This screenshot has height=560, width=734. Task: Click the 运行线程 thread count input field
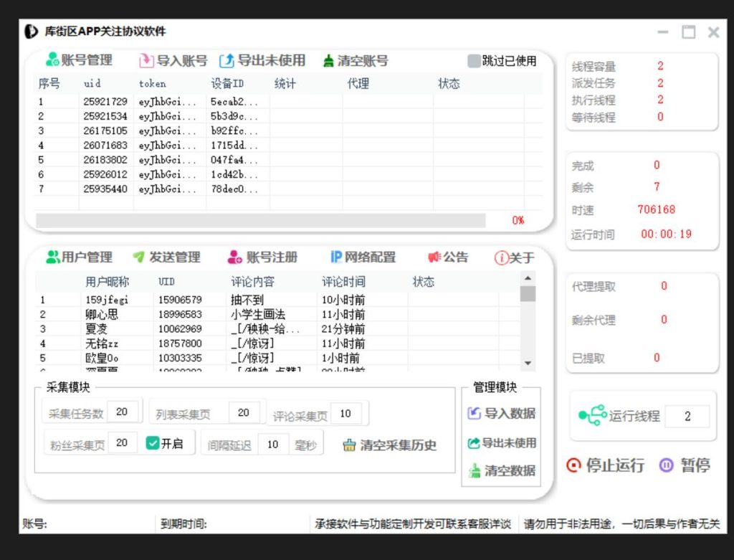pos(687,416)
